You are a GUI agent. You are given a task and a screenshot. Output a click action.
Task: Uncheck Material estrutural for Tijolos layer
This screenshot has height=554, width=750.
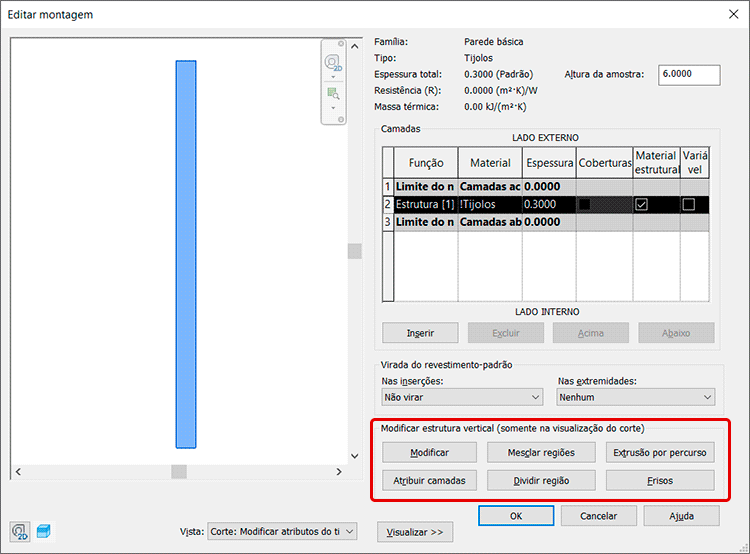coord(641,205)
